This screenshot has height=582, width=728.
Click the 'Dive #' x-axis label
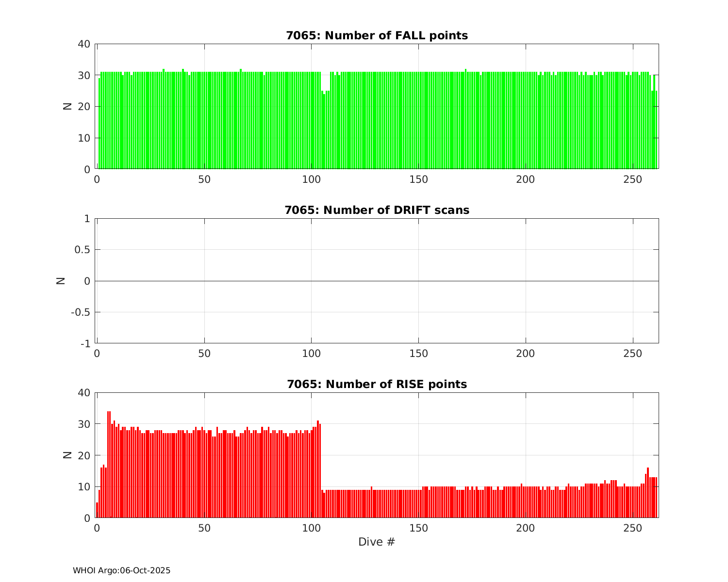click(x=377, y=542)
